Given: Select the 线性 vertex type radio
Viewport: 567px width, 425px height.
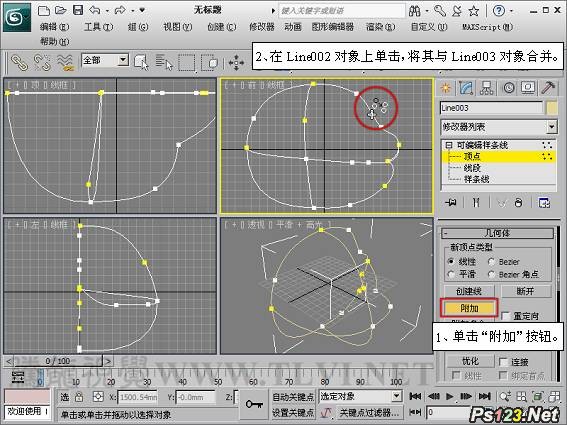Looking at the screenshot, I should click(451, 261).
